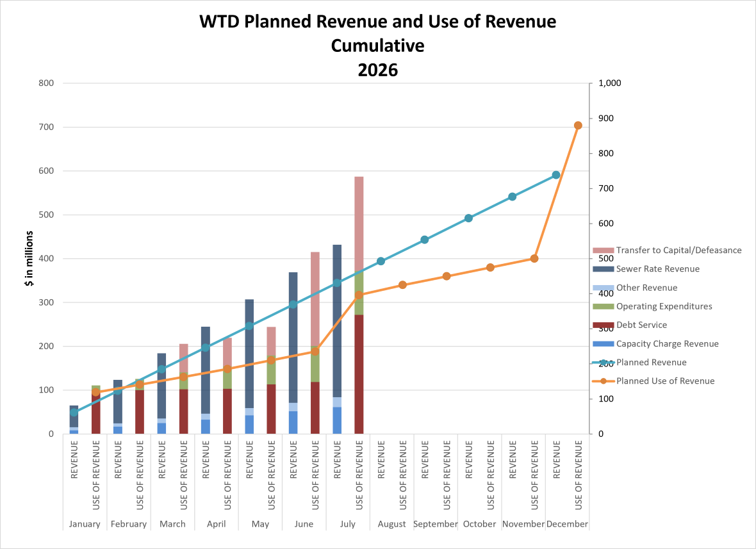
Task: Select the 'February' month label
Action: 128,524
